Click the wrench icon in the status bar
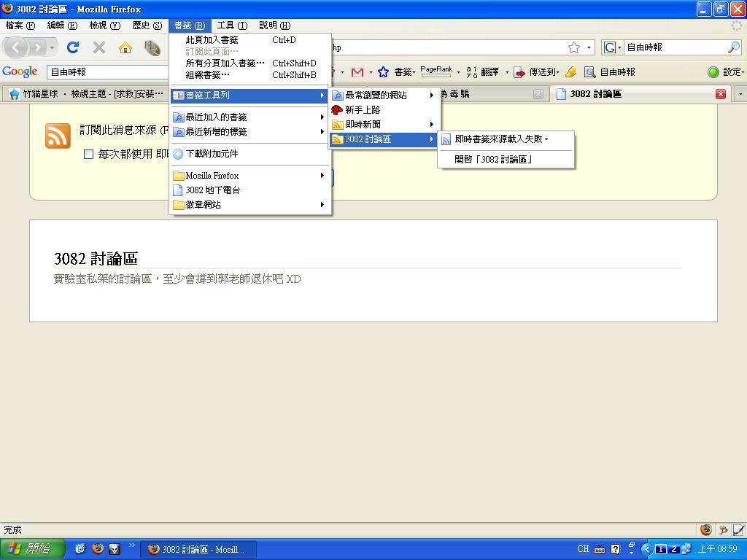 [x=723, y=529]
